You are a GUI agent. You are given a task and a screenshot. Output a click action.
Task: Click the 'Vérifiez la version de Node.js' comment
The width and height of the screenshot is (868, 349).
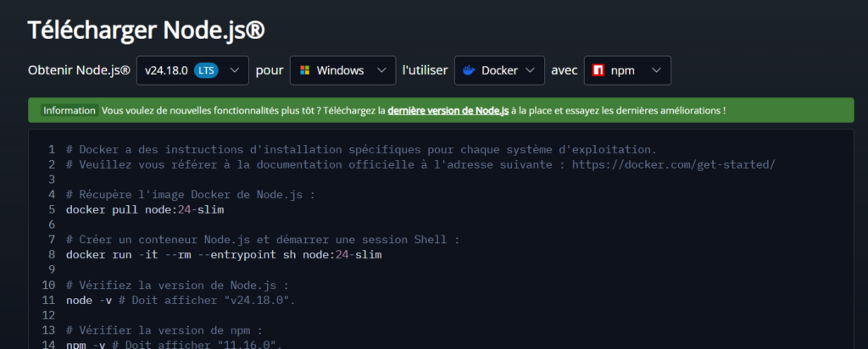coord(177,285)
